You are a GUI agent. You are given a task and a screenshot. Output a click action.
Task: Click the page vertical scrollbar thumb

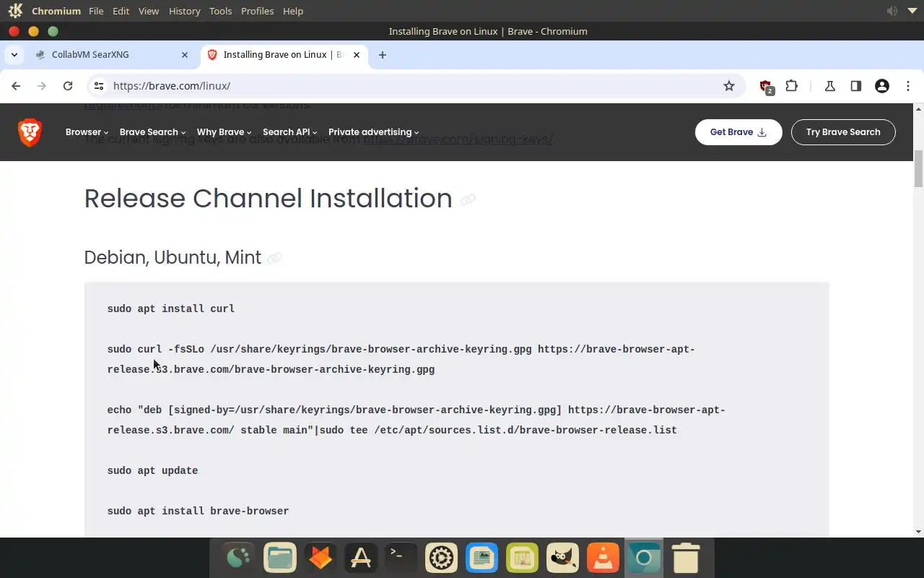tap(919, 168)
